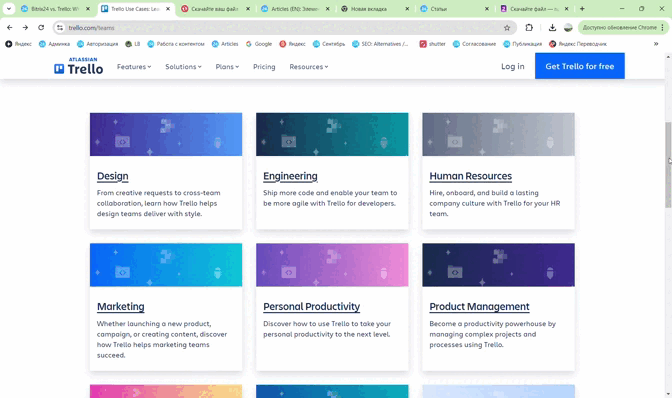Open the shutter bookmark

(x=432, y=44)
